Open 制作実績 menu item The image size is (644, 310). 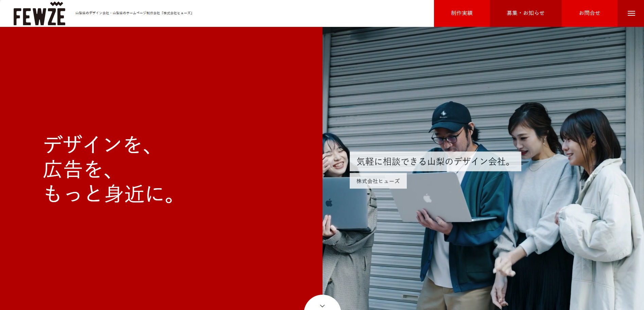[462, 13]
